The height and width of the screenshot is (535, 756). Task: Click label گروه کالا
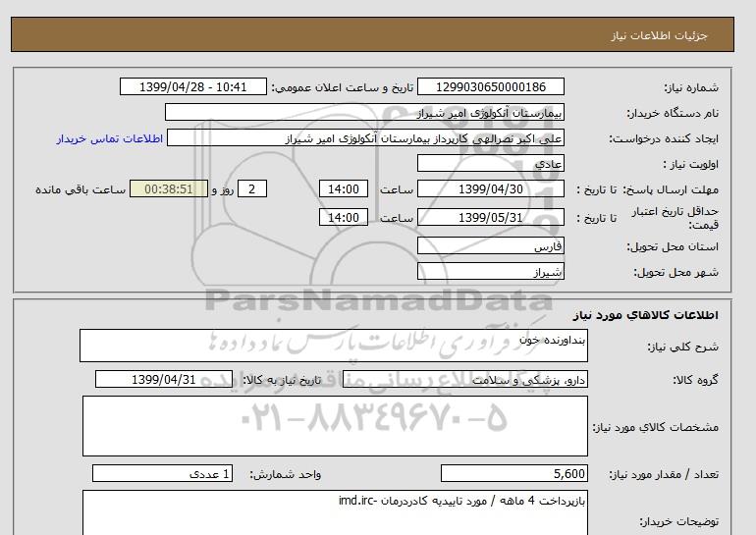point(695,380)
